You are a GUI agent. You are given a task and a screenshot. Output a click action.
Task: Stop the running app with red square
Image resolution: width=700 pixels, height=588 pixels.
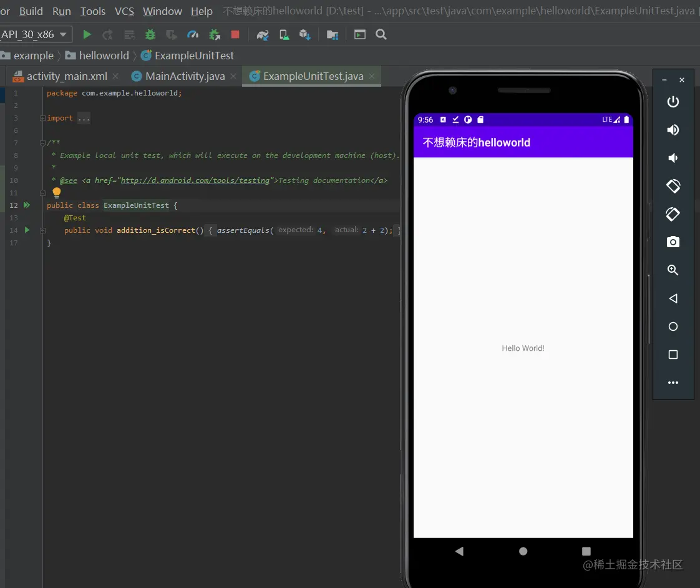coord(235,34)
